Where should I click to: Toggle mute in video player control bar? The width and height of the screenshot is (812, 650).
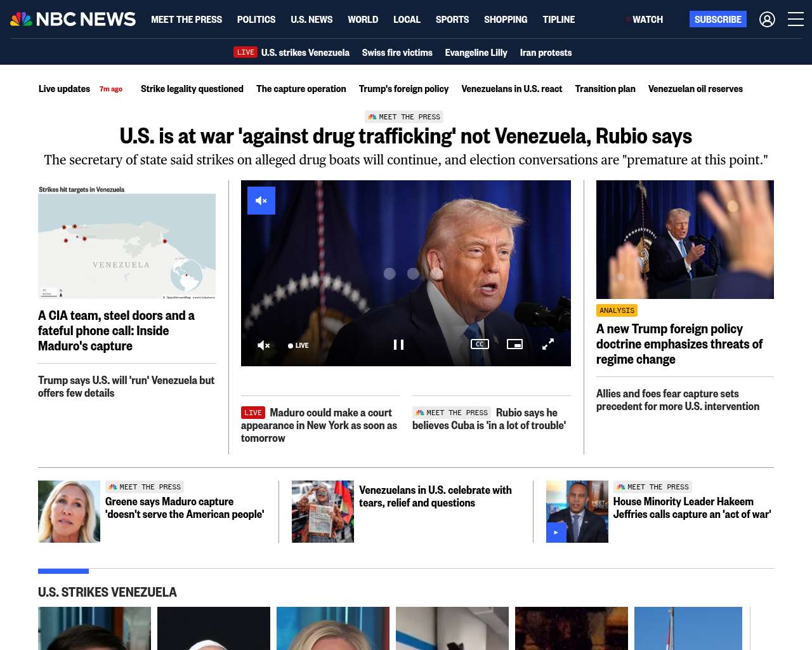[263, 345]
